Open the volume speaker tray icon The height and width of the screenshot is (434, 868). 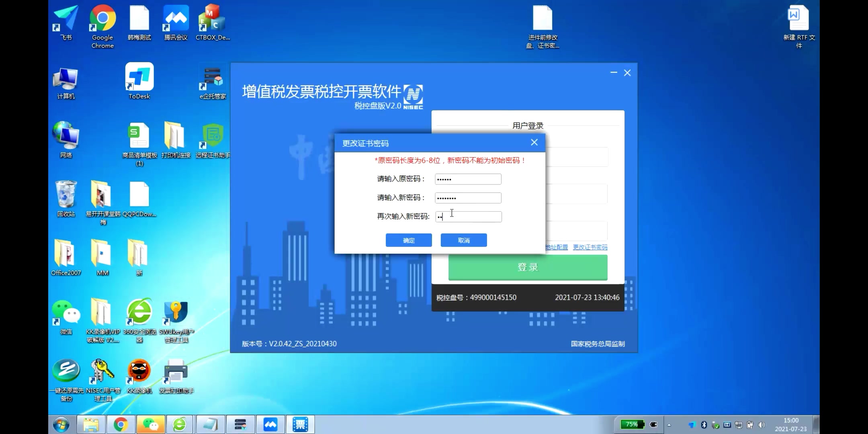click(x=762, y=425)
